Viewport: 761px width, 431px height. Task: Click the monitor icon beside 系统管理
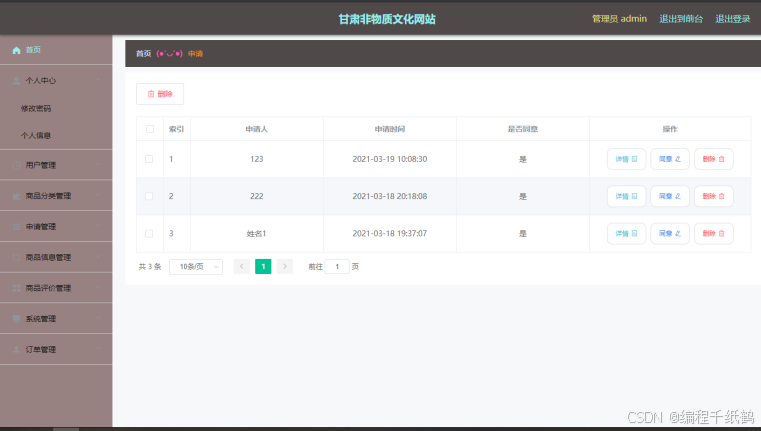17,318
